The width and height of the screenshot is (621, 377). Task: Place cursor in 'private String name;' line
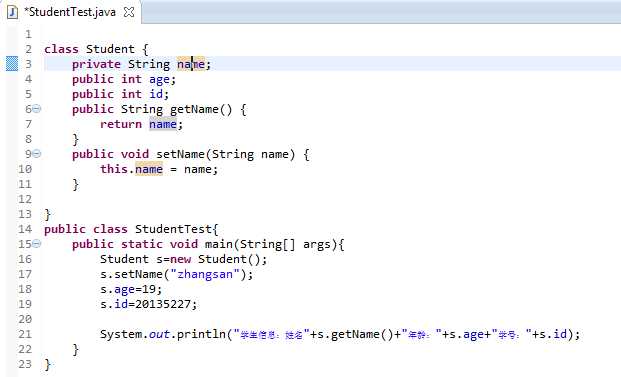pyautogui.click(x=141, y=64)
